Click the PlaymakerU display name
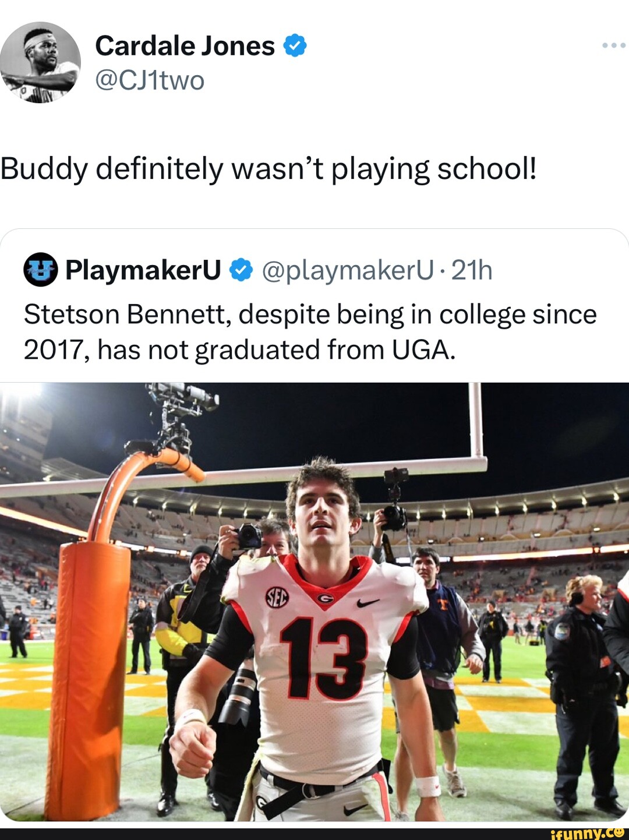 145,270
